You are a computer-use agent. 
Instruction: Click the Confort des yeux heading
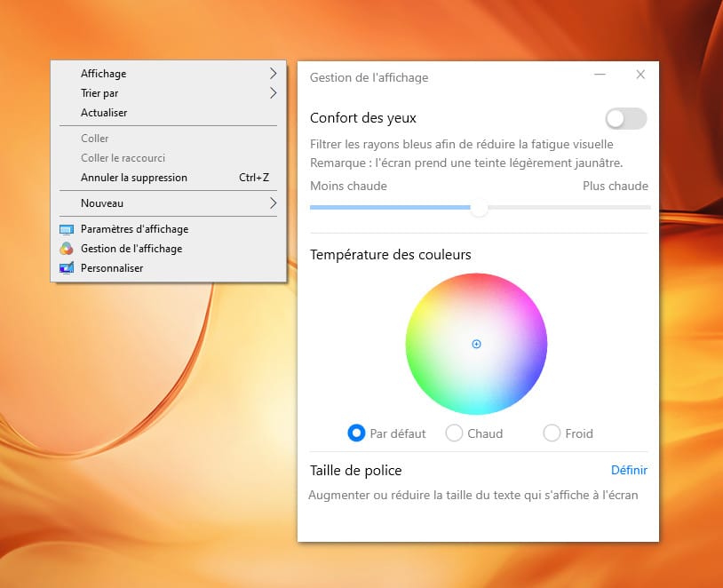tap(363, 118)
